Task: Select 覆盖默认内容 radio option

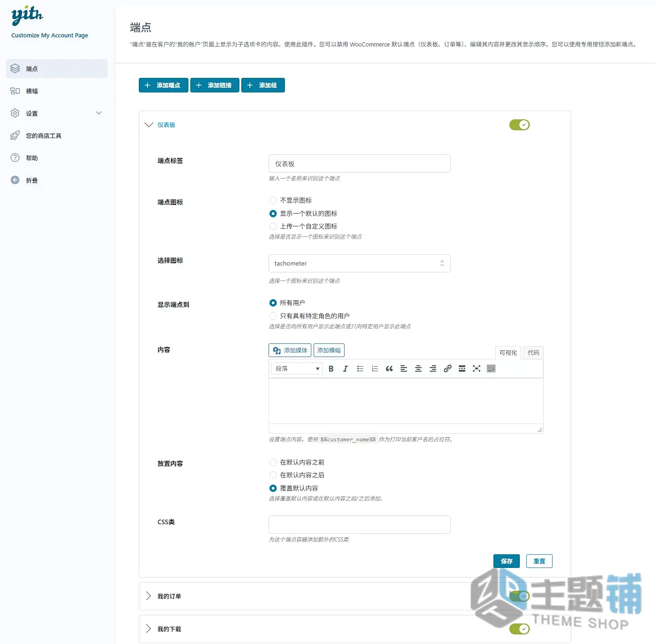Action: coord(273,488)
